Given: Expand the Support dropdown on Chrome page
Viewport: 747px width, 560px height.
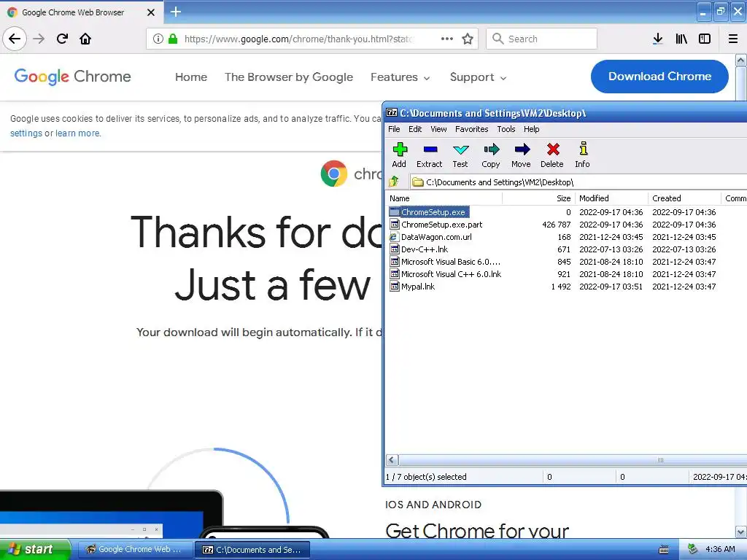Looking at the screenshot, I should 478,77.
